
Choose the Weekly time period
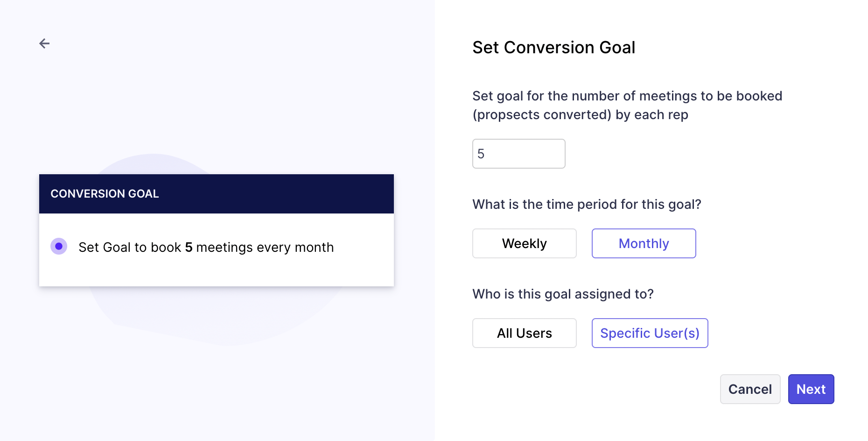tap(524, 243)
